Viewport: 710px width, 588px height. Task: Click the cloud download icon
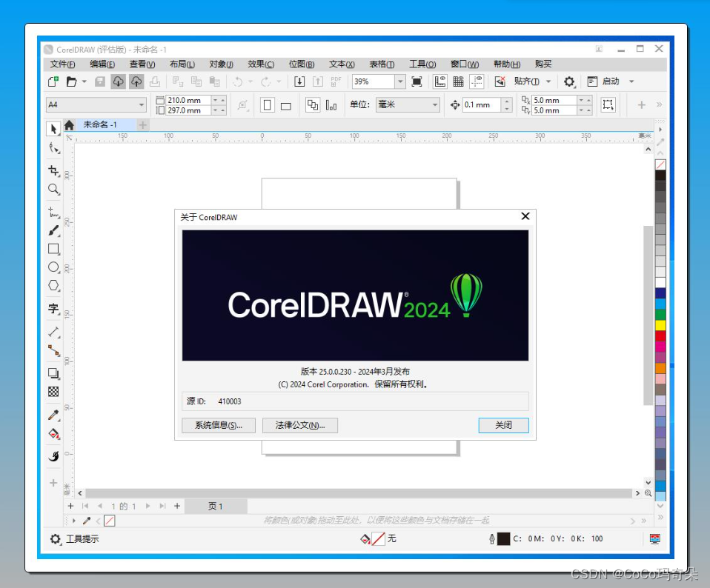click(x=118, y=81)
